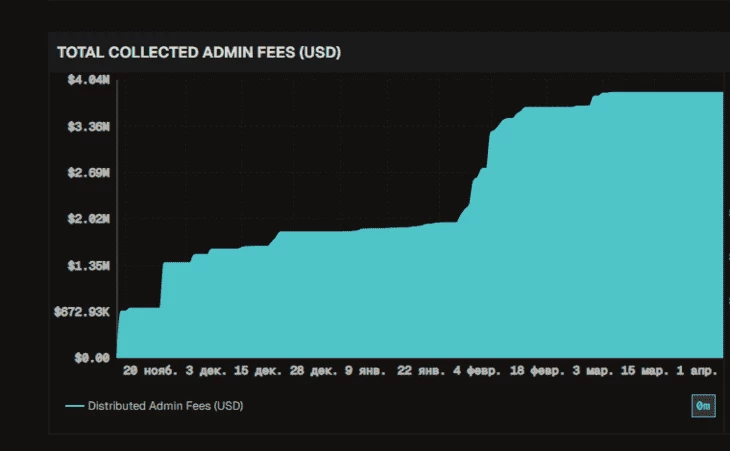Screen dimensions: 730x451
Task: Click the $3.36M y-axis label
Action: click(x=89, y=127)
